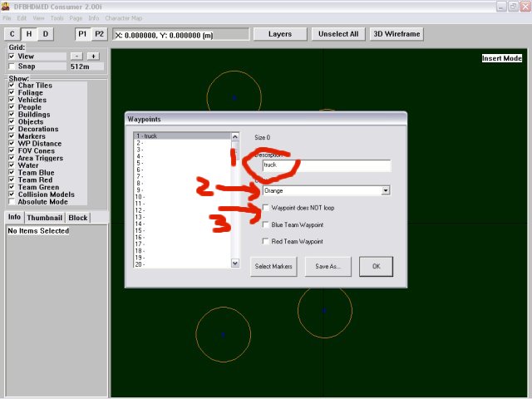
Task: Click Save As button in dialog
Action: pyautogui.click(x=328, y=267)
